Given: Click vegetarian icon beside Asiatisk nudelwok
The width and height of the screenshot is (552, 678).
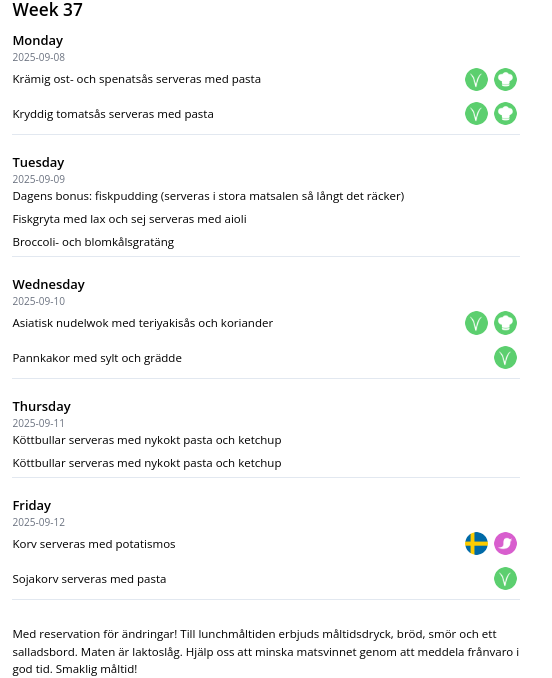Looking at the screenshot, I should tap(476, 323).
